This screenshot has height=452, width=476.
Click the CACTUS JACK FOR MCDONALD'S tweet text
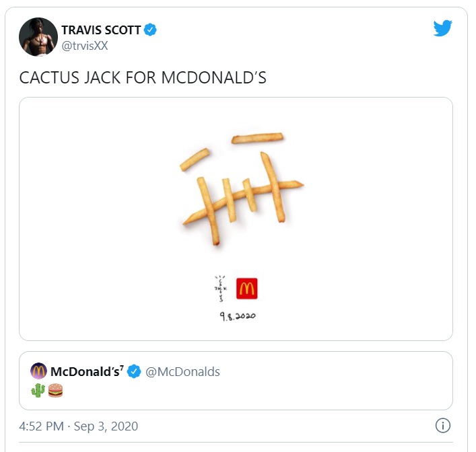coord(143,77)
